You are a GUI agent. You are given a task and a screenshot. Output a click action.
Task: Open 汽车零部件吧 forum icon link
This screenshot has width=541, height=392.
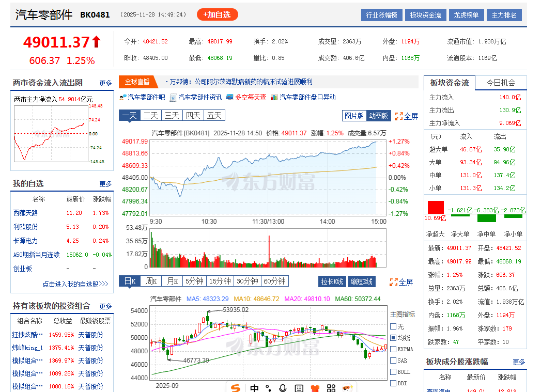(142, 97)
